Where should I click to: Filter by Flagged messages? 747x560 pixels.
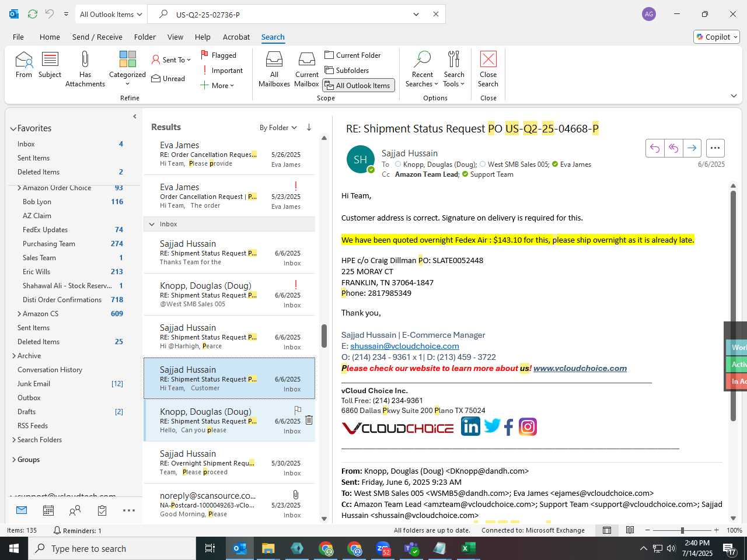[x=219, y=55]
